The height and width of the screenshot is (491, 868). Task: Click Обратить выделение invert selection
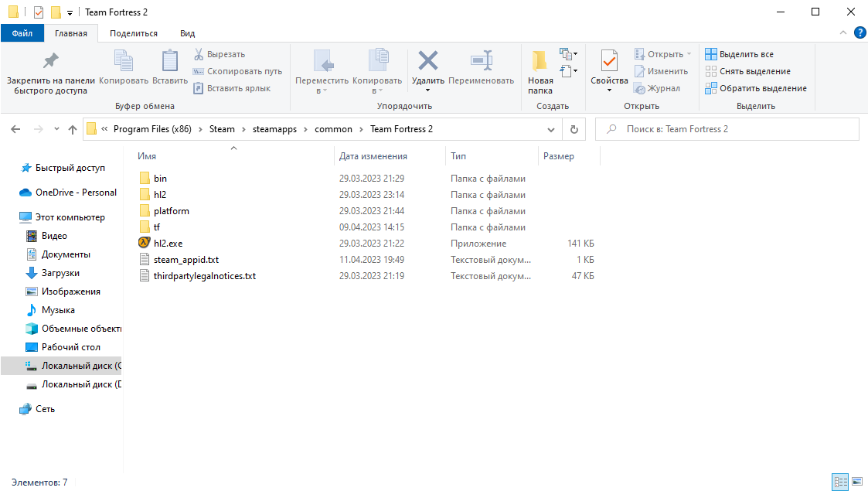tap(756, 88)
